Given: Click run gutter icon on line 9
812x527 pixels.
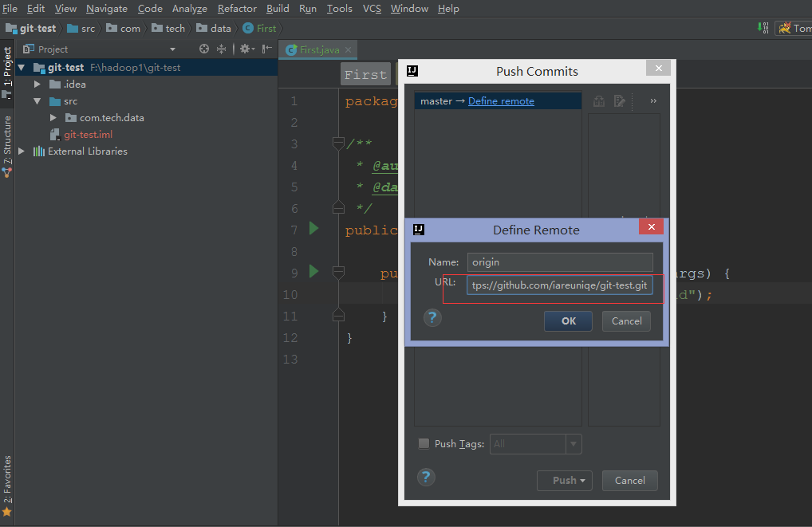Looking at the screenshot, I should click(x=313, y=271).
